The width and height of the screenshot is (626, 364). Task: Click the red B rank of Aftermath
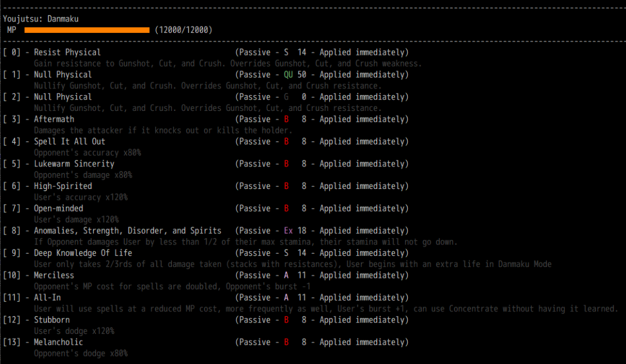pyautogui.click(x=286, y=119)
